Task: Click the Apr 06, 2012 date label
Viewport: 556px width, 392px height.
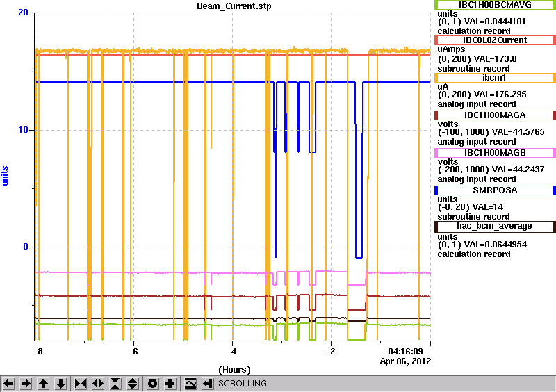Action: tap(405, 361)
